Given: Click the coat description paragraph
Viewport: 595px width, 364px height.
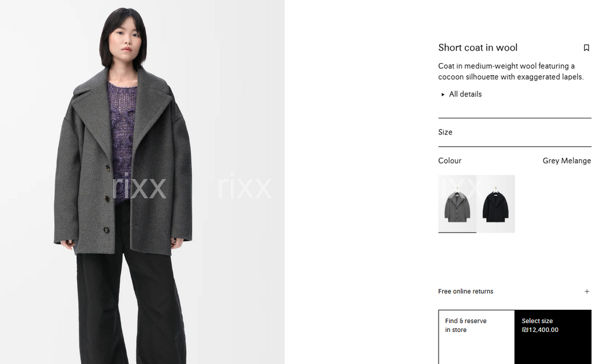Looking at the screenshot, I should pyautogui.click(x=511, y=71).
